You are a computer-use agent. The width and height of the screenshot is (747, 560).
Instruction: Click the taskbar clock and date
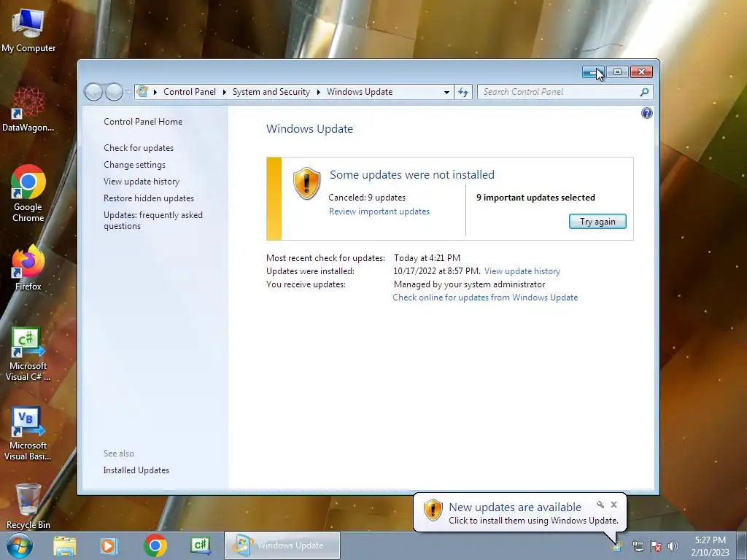pos(710,546)
